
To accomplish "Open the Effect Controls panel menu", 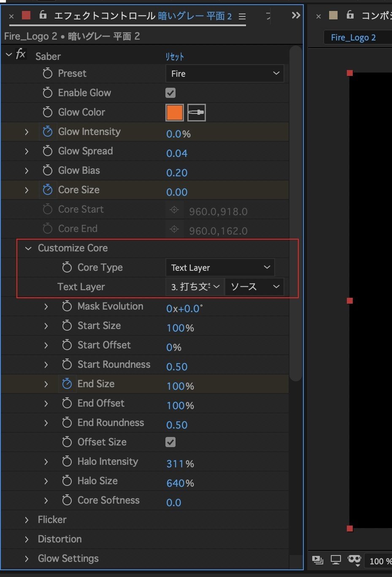I will click(242, 16).
